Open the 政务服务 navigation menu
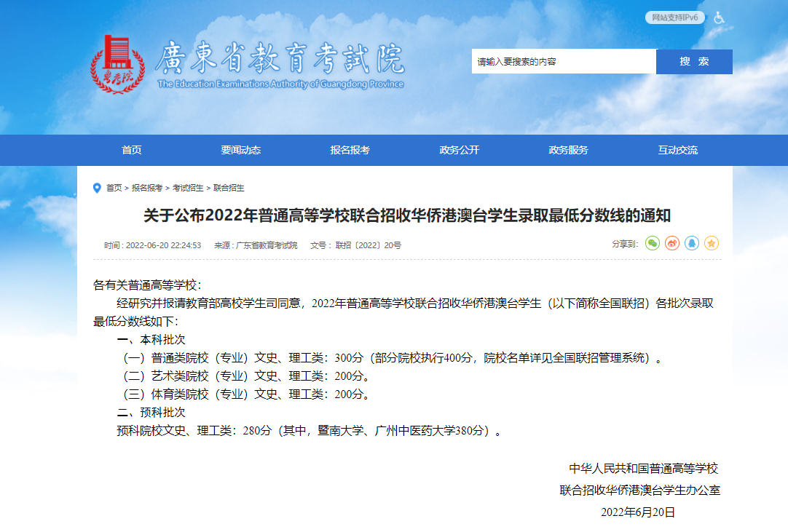The height and width of the screenshot is (532, 788). 568,150
